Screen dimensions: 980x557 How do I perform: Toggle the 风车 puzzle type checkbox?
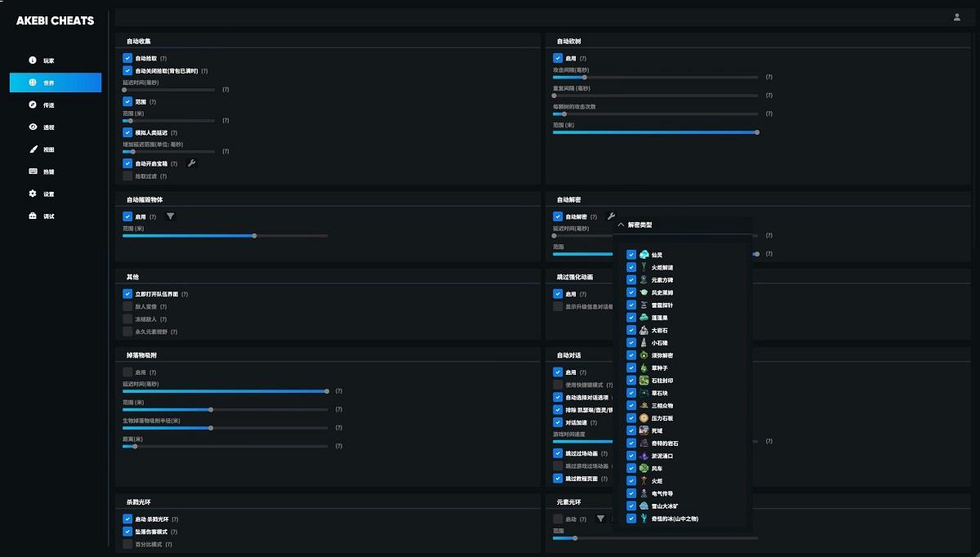pyautogui.click(x=631, y=468)
